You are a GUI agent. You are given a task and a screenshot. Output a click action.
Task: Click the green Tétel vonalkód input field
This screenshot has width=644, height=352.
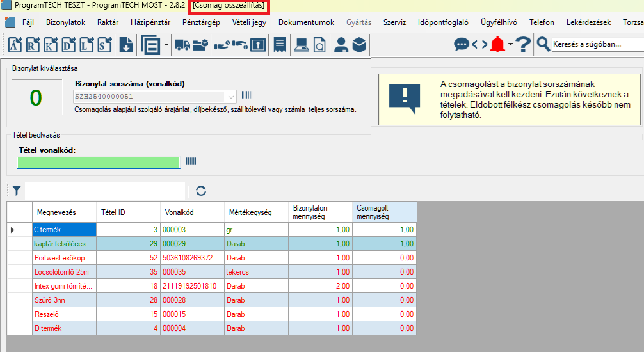[x=99, y=163]
